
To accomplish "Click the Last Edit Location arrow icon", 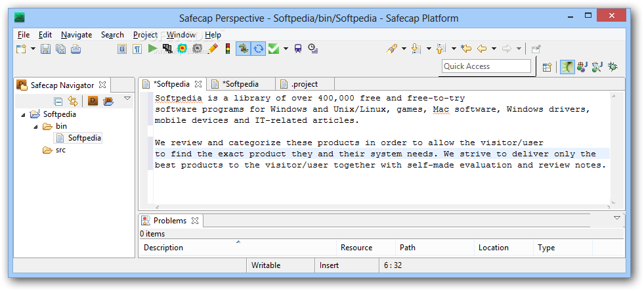I will point(465,49).
